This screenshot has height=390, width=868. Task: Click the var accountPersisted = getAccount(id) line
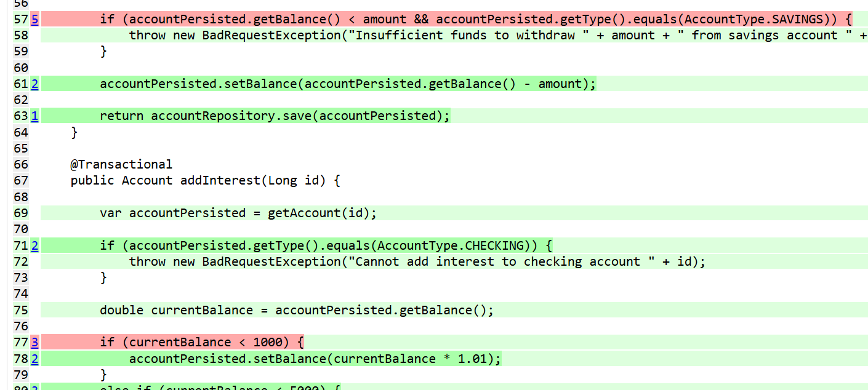click(238, 213)
